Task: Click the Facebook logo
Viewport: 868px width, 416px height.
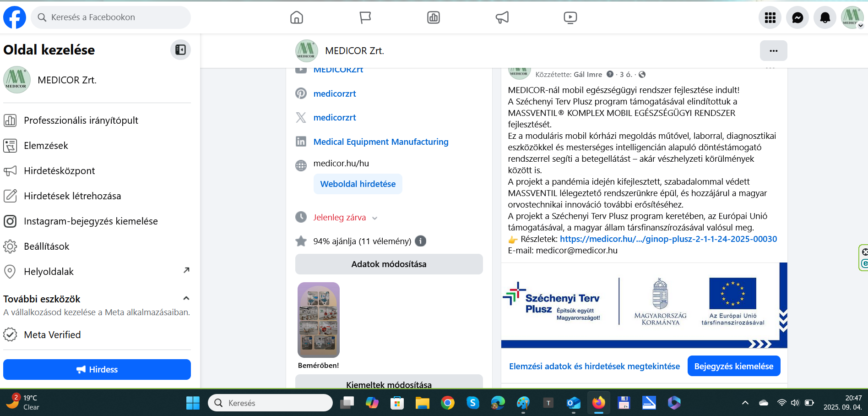Action: coord(15,17)
